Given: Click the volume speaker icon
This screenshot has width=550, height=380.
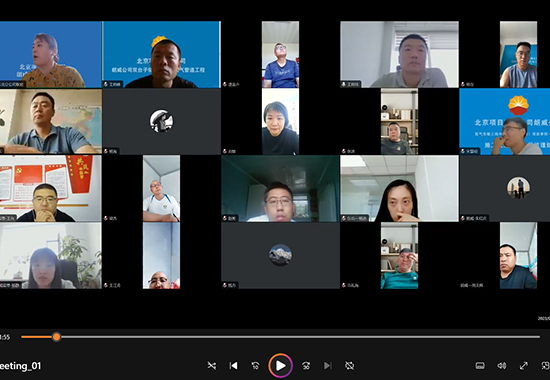Looking at the screenshot, I should [x=502, y=366].
